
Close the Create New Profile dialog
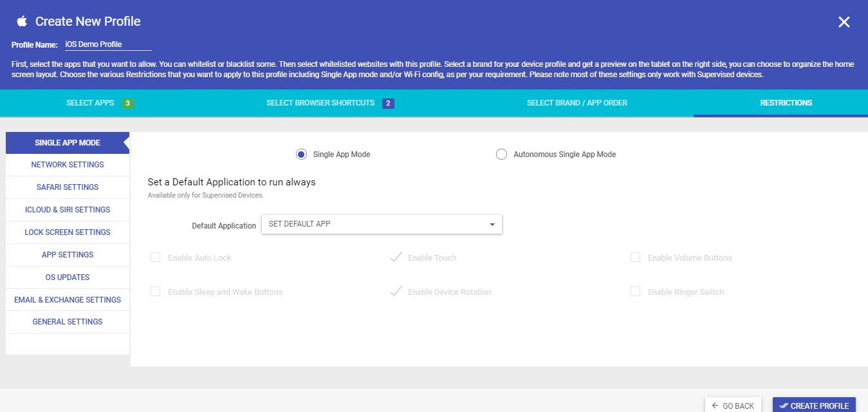point(844,22)
